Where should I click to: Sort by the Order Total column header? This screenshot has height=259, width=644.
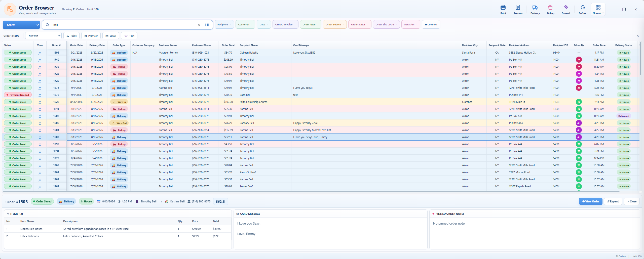(228, 45)
